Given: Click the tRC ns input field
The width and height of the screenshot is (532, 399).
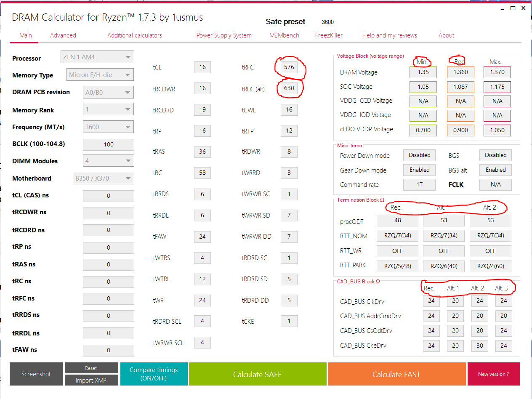Looking at the screenshot, I should point(109,282).
